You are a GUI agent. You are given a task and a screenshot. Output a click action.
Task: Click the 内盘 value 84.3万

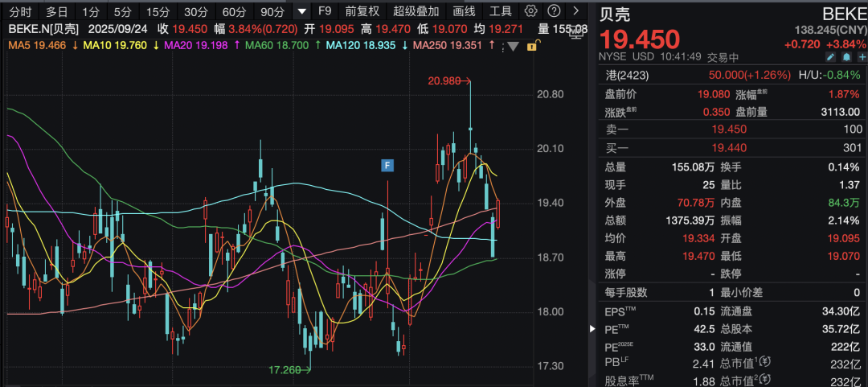point(844,202)
